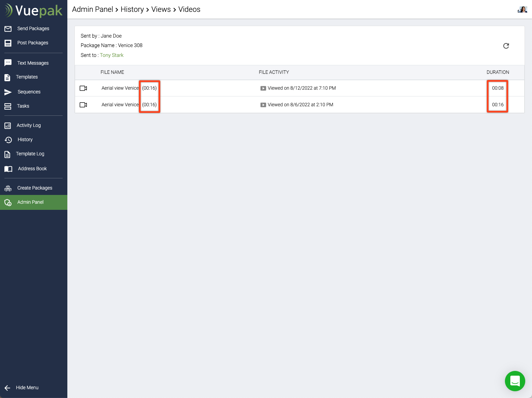Click the Create Packages boxes icon
This screenshot has height=398, width=532.
[x=8, y=188]
